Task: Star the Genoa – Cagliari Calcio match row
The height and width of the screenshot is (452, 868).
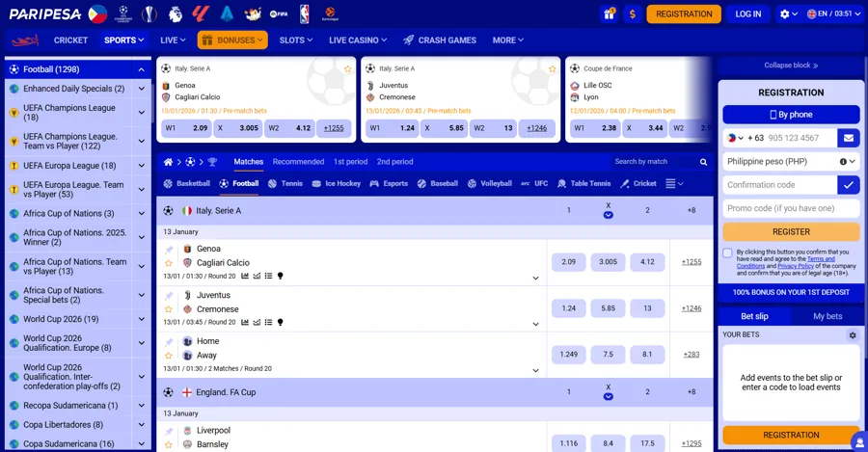Action: [x=169, y=263]
